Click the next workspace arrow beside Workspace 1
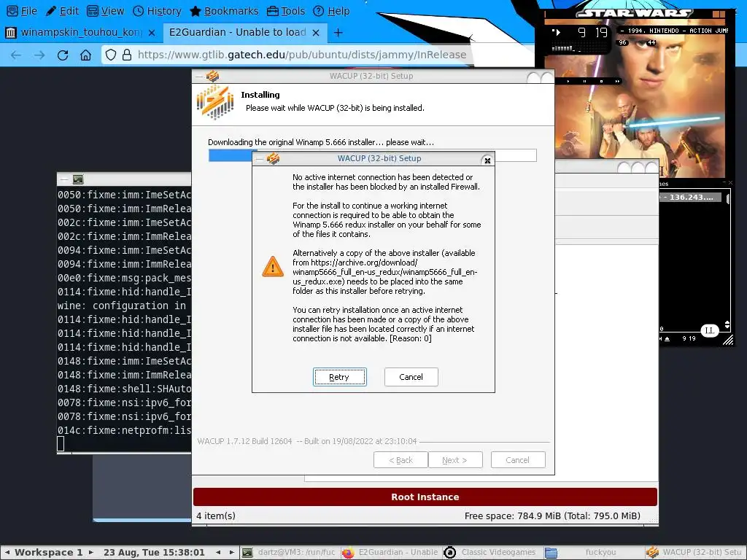The height and width of the screenshot is (560, 747). pos(91,553)
